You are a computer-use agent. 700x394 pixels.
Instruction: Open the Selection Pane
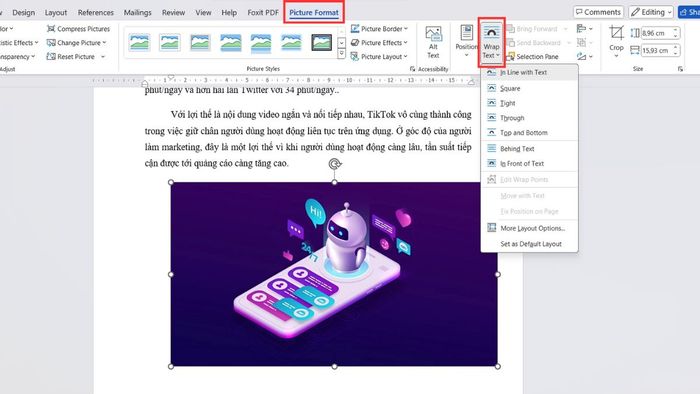click(x=533, y=57)
